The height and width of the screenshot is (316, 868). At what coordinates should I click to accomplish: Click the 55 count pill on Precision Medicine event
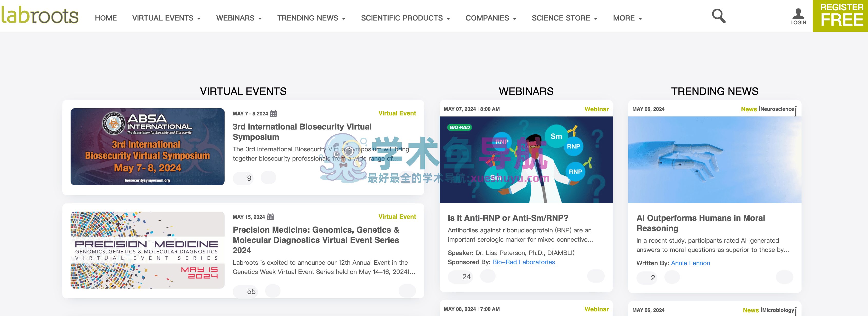(246, 291)
